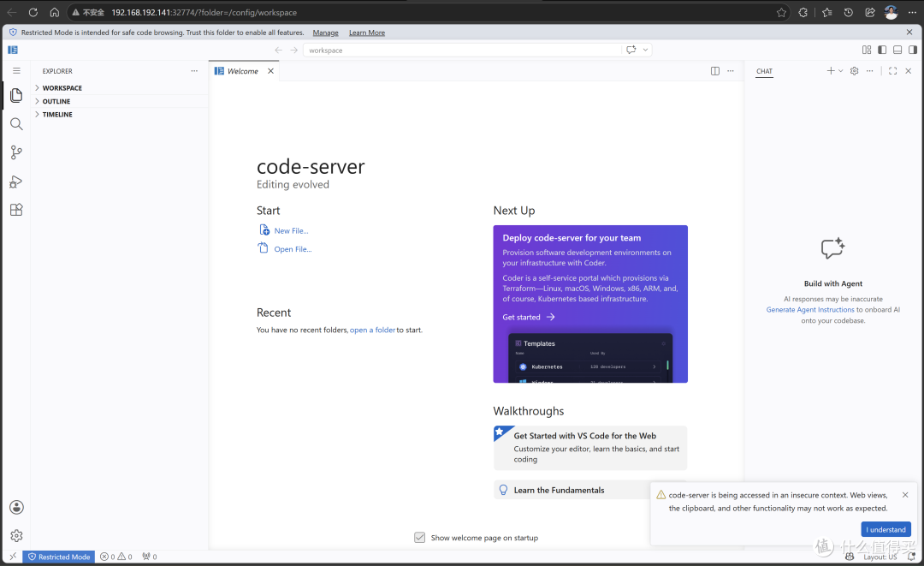Click the open a folder link
Image resolution: width=924 pixels, height=566 pixels.
372,331
